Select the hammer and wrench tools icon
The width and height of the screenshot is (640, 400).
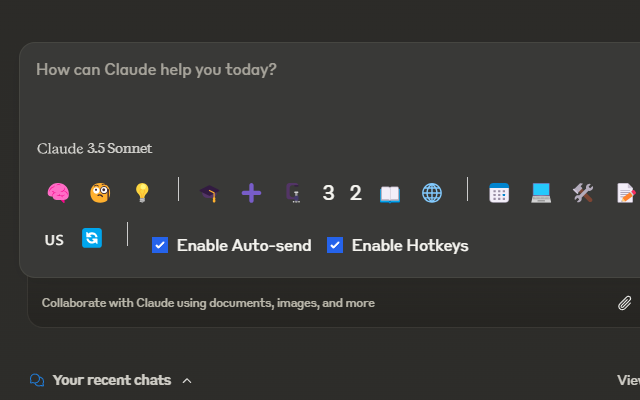pos(583,193)
